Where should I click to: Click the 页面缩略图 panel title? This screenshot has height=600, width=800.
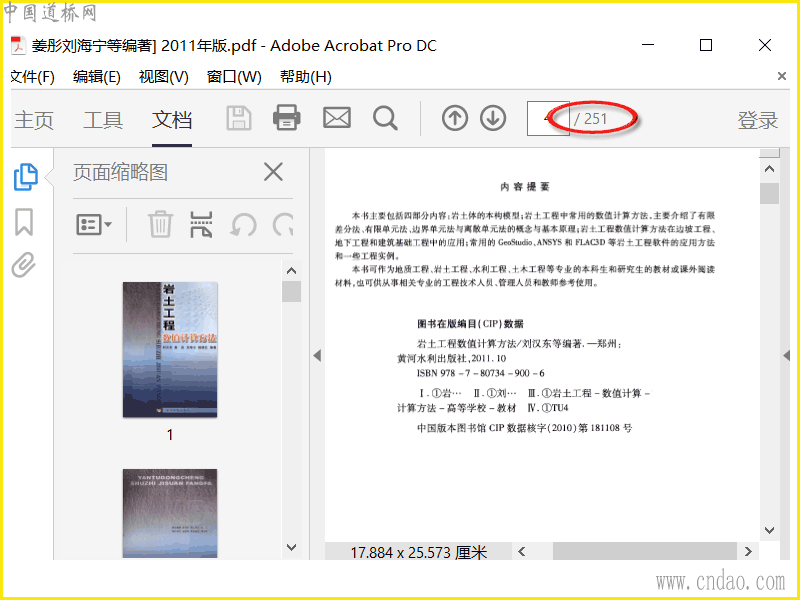tap(120, 172)
